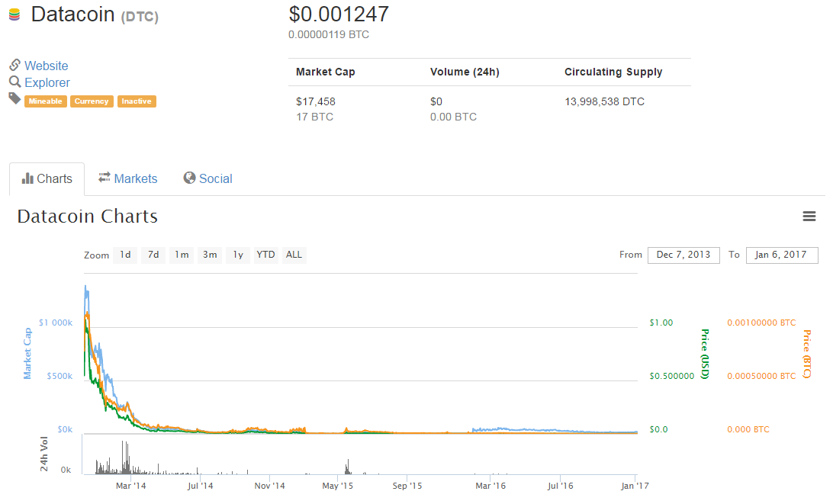The height and width of the screenshot is (504, 833).
Task: Click the Market Cap column header
Action: click(325, 72)
